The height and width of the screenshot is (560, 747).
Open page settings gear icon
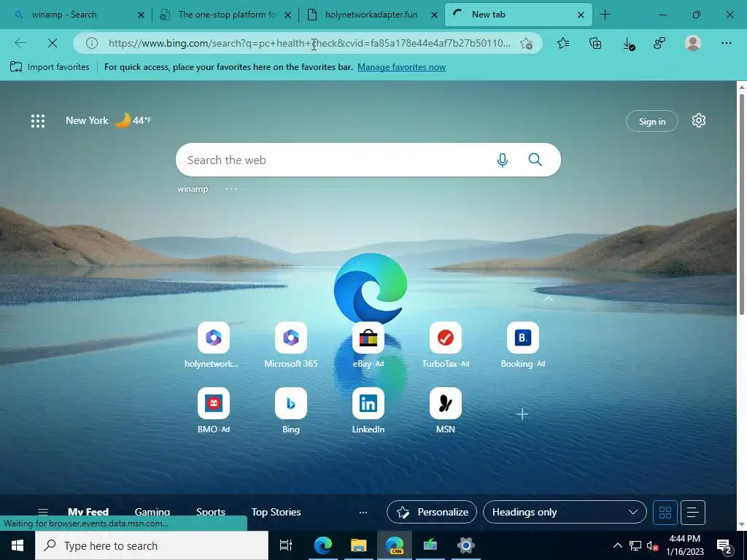coord(698,120)
